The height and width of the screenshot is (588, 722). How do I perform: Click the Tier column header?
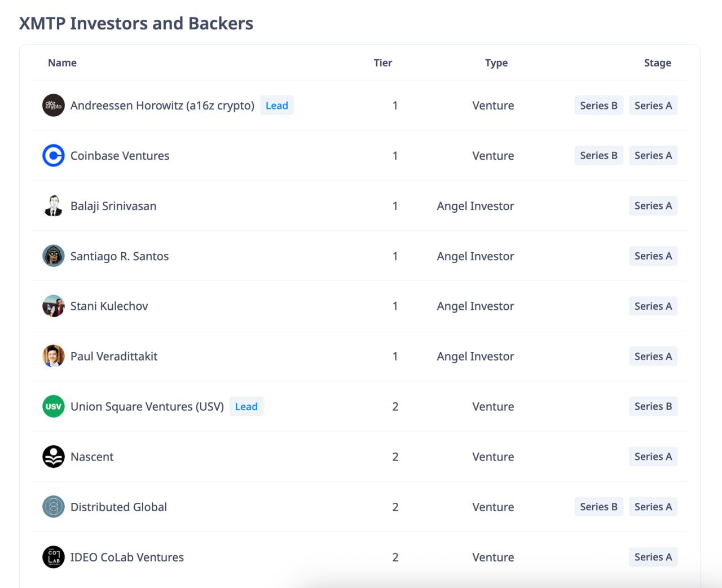pos(383,63)
